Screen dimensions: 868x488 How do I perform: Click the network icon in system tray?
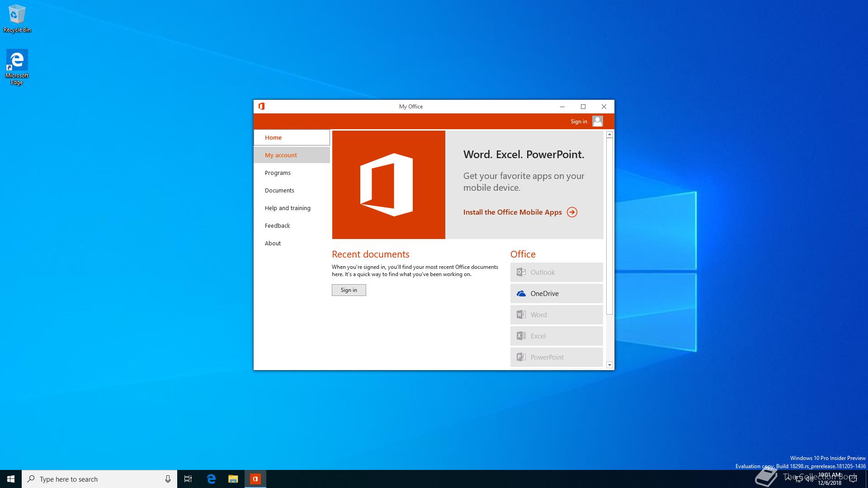[x=798, y=479]
